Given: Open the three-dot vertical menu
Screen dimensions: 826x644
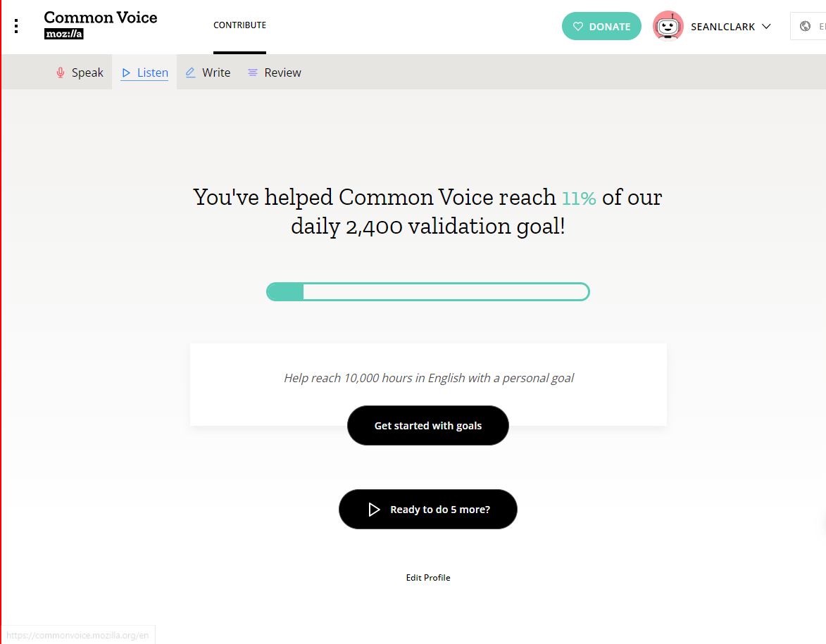Looking at the screenshot, I should click(x=16, y=26).
